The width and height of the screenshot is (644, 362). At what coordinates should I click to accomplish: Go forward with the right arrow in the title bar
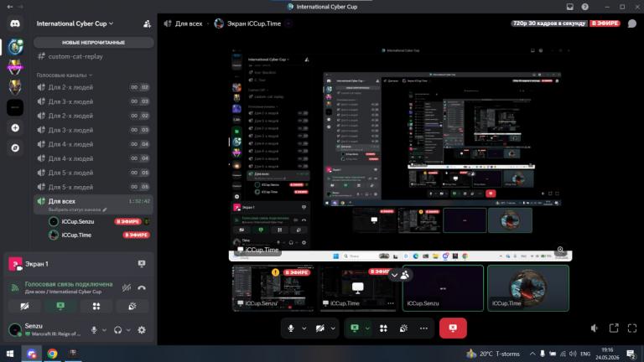[20, 7]
